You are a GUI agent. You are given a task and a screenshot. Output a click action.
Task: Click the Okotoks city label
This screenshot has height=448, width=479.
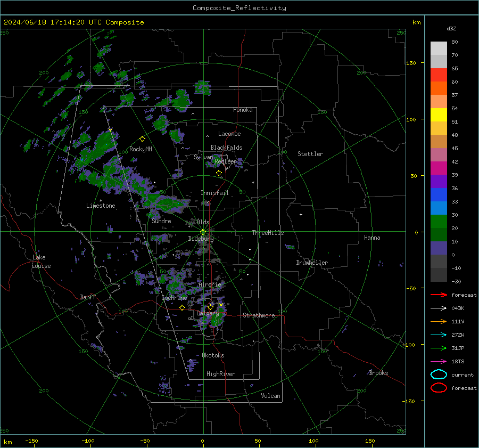point(213,355)
